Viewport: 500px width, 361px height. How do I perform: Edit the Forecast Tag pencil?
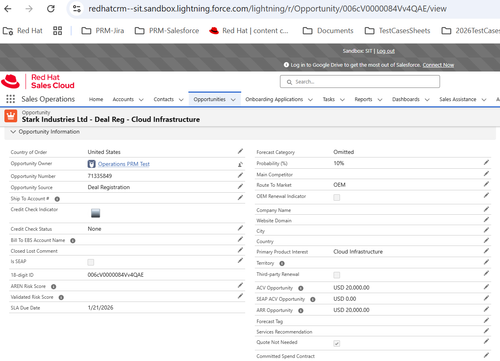(486, 320)
